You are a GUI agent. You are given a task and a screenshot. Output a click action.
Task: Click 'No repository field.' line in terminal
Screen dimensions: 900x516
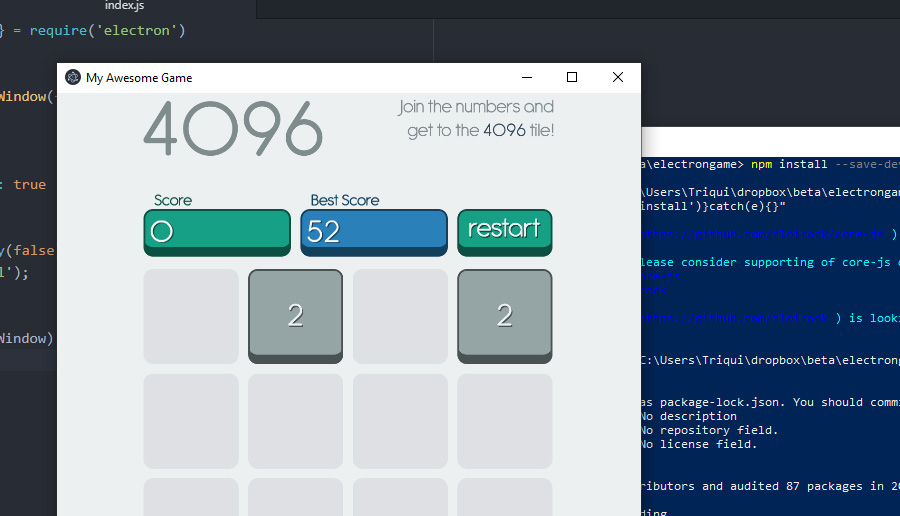point(709,430)
